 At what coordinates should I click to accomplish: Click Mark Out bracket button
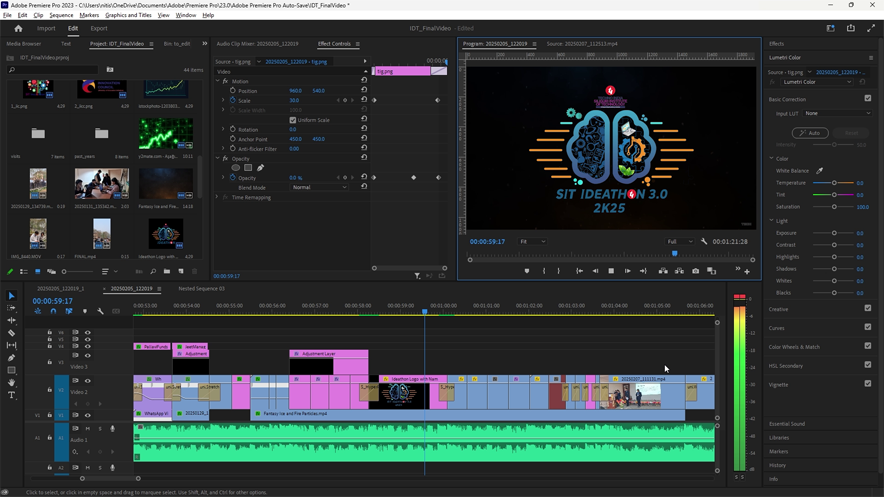[559, 271]
